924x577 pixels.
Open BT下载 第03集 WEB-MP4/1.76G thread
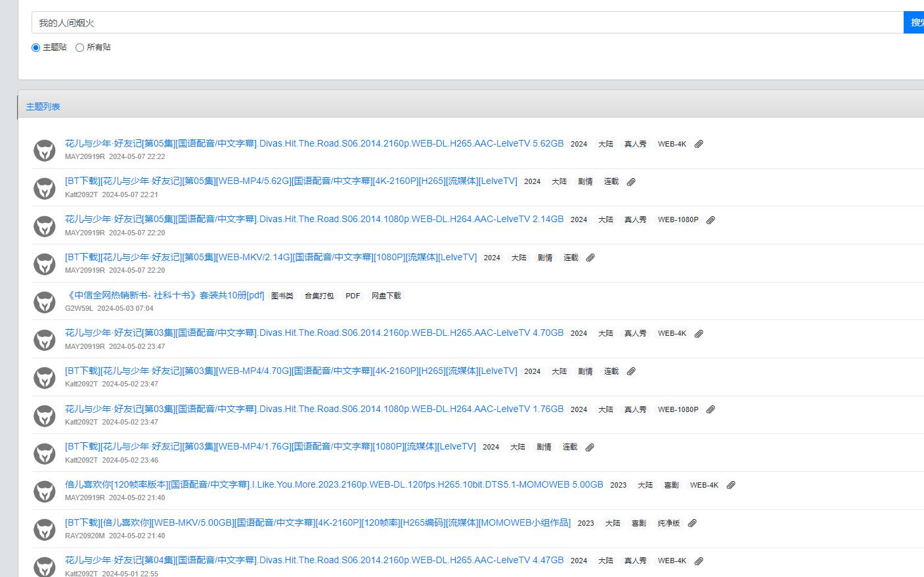[271, 446]
